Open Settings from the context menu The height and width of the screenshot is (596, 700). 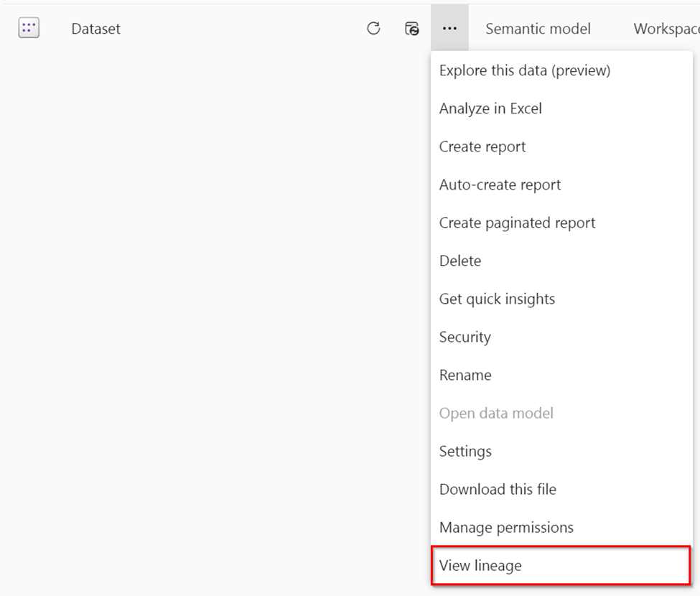pos(465,451)
